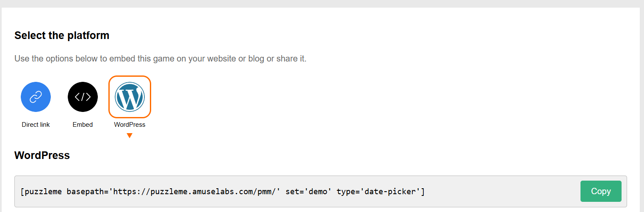Click the type='date-picker' attribute text
Viewport: 644px width, 212px height.
(379, 192)
